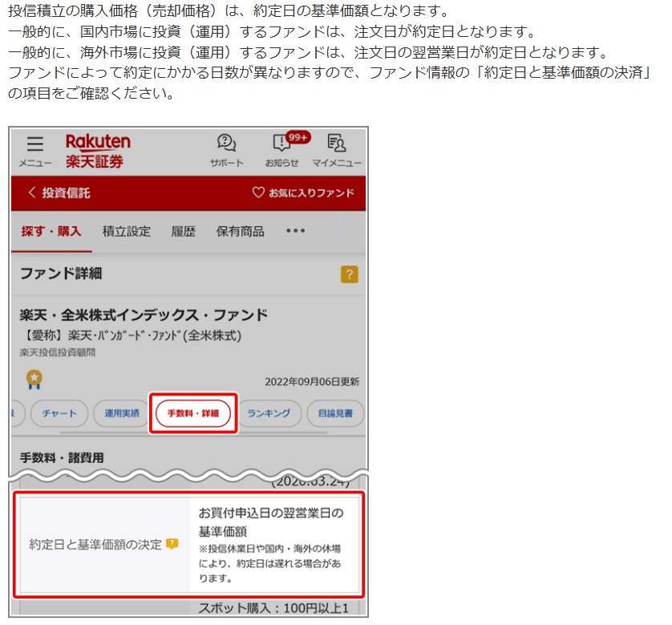Open the hamburger メニュー icon
This screenshot has height=625, width=672.
tap(34, 150)
